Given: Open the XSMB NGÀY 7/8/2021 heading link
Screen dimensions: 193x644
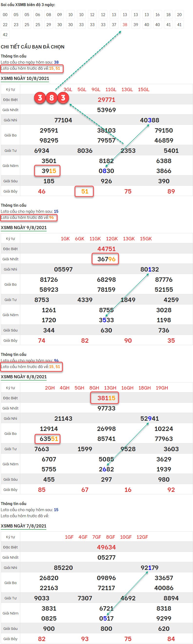Looking at the screenshot, I should tap(23, 526).
